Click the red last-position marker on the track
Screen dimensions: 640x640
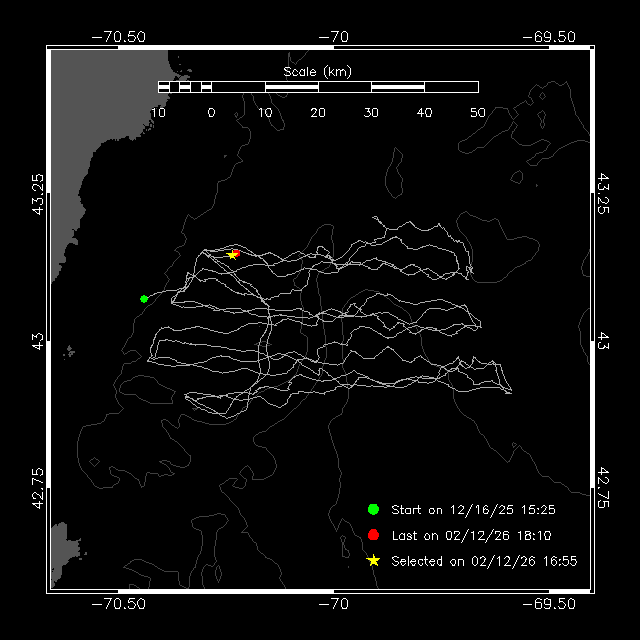(236, 253)
